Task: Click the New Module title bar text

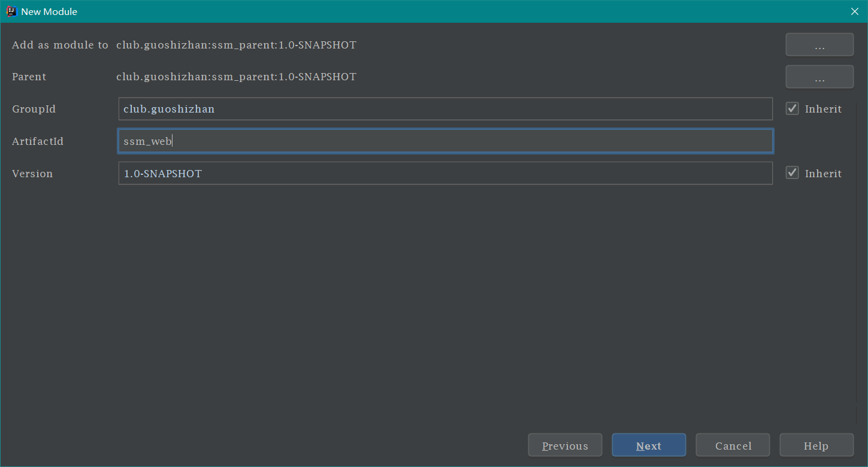Action: tap(49, 12)
